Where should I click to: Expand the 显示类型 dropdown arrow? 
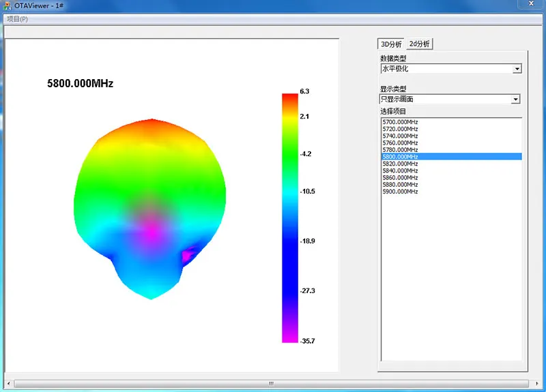(x=516, y=100)
